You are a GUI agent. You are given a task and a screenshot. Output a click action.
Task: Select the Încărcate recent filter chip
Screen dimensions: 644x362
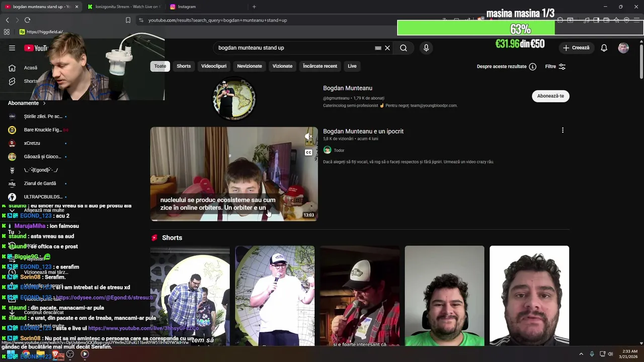(320, 66)
